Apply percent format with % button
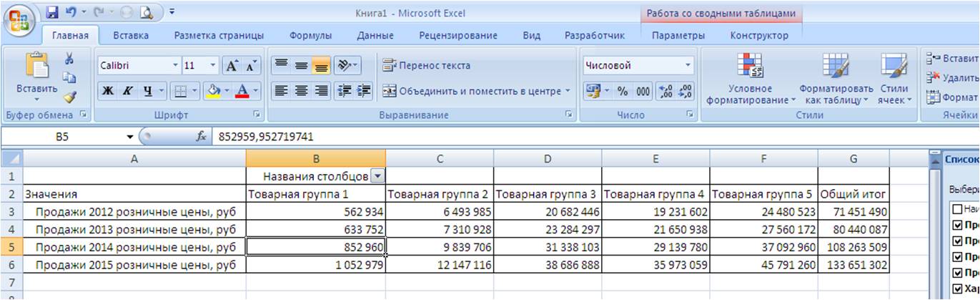This screenshot has width=980, height=300. click(x=622, y=91)
